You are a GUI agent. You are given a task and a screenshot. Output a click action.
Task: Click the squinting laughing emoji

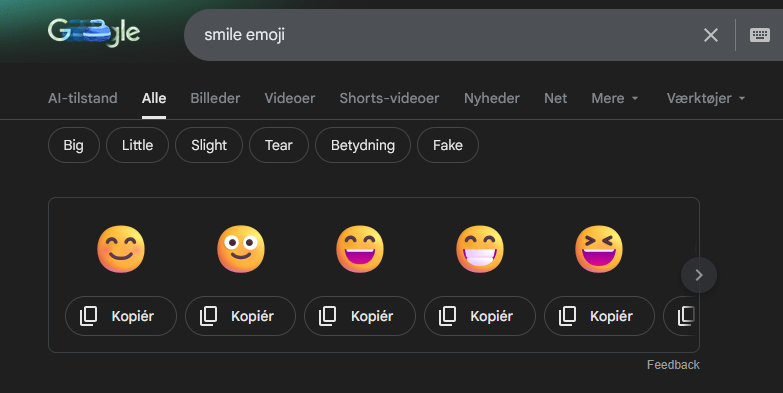(599, 249)
